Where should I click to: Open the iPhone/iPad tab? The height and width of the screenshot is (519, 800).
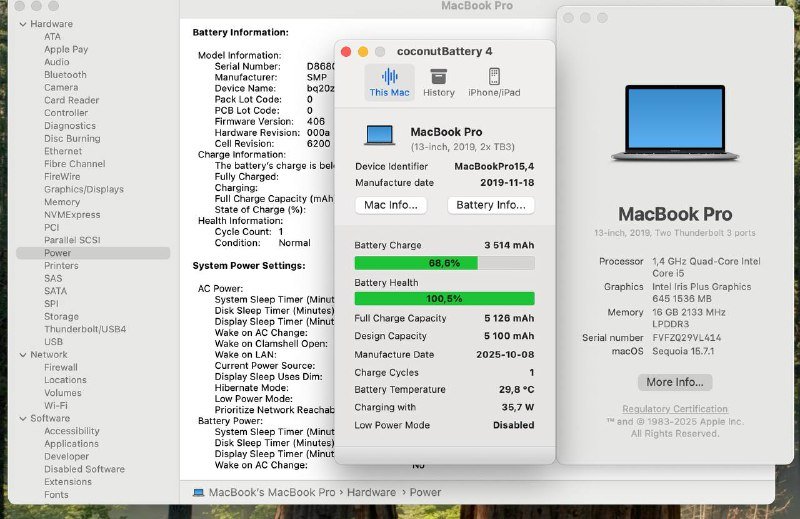click(494, 82)
